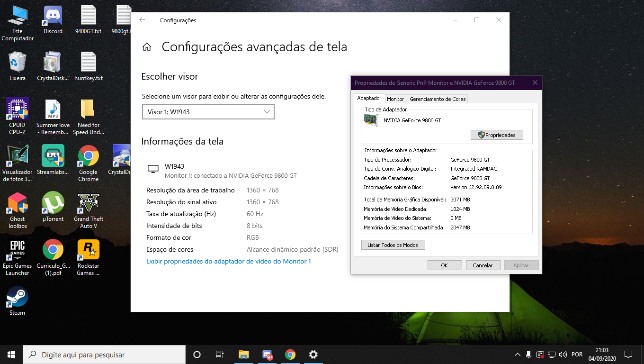Click the NVIDIA adapter card icon
This screenshot has height=364, width=644.
pyautogui.click(x=371, y=120)
